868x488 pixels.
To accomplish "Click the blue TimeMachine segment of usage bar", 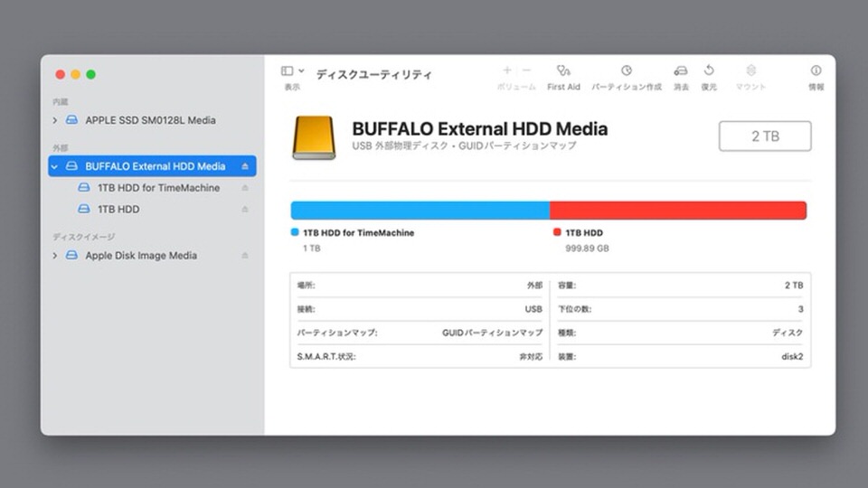I will point(420,211).
